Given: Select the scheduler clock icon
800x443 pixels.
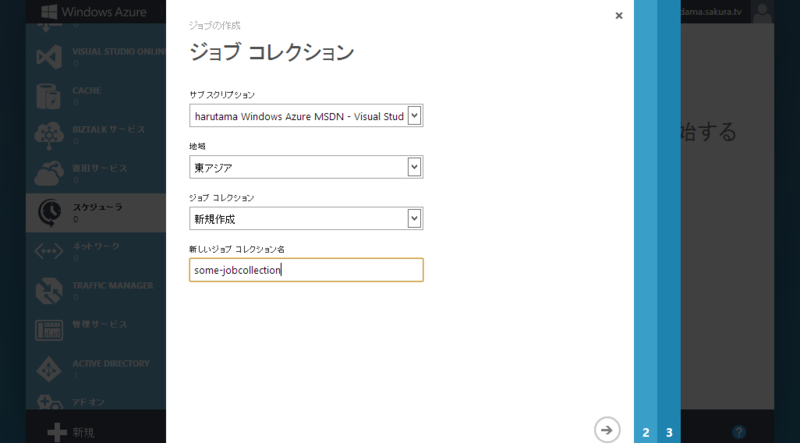Looking at the screenshot, I should point(49,212).
